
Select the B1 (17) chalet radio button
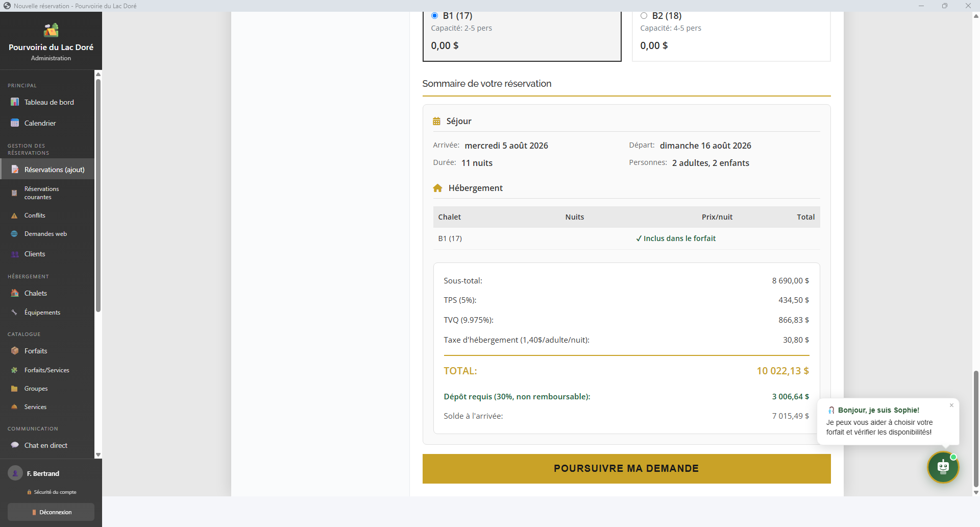tap(434, 16)
